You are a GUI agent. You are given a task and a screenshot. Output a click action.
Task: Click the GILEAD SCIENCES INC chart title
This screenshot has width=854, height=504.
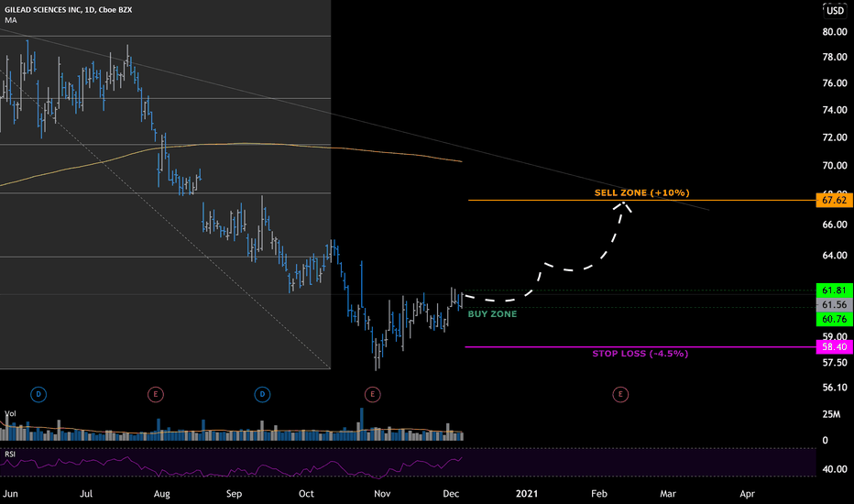point(68,10)
